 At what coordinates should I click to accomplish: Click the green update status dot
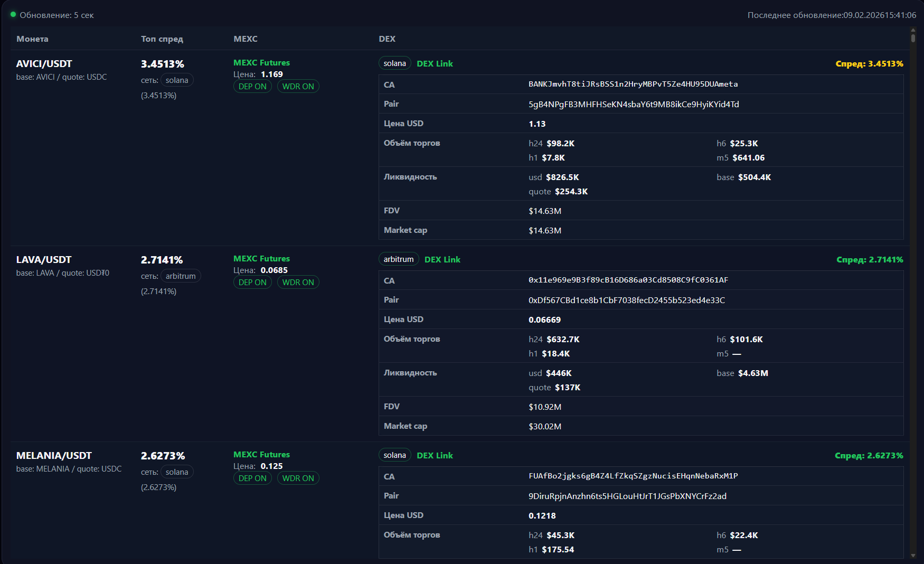pyautogui.click(x=13, y=15)
